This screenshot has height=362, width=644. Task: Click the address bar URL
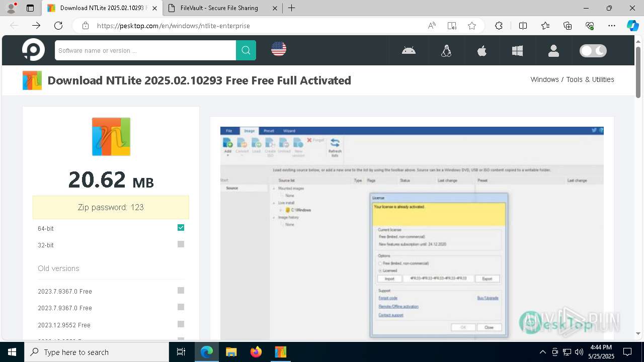173,26
